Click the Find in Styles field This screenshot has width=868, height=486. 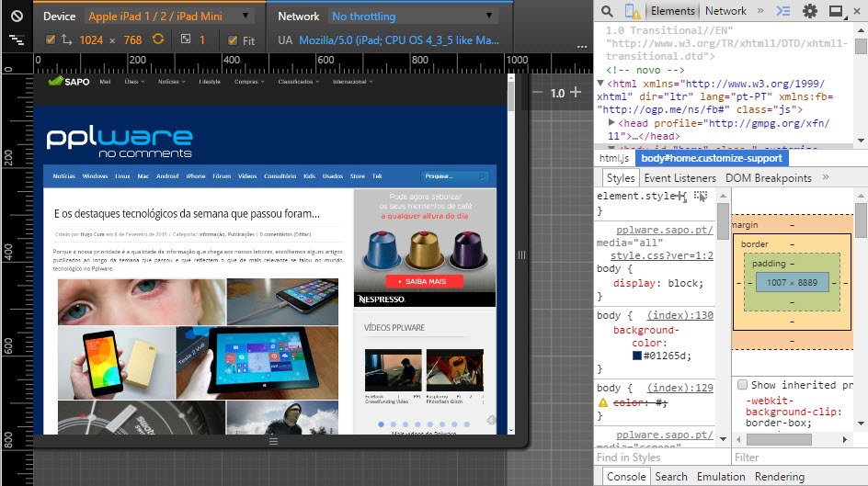pyautogui.click(x=662, y=458)
